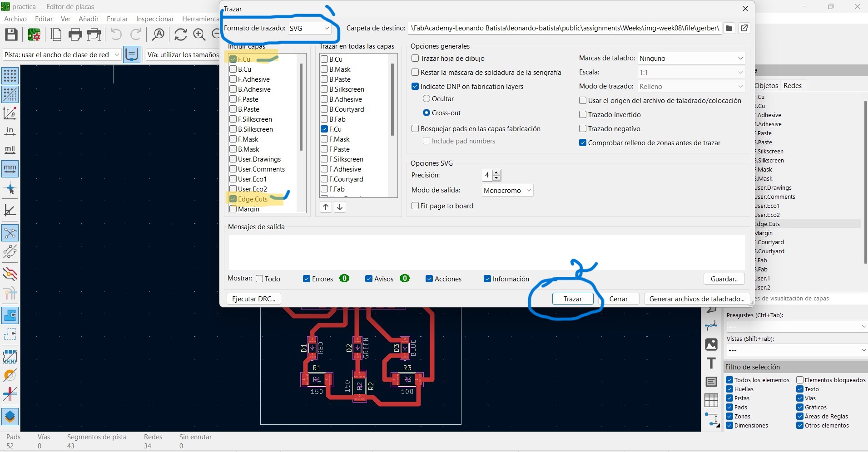The height and width of the screenshot is (452, 868).
Task: Enable 'Trazado invertido' checkbox
Action: pyautogui.click(x=583, y=114)
